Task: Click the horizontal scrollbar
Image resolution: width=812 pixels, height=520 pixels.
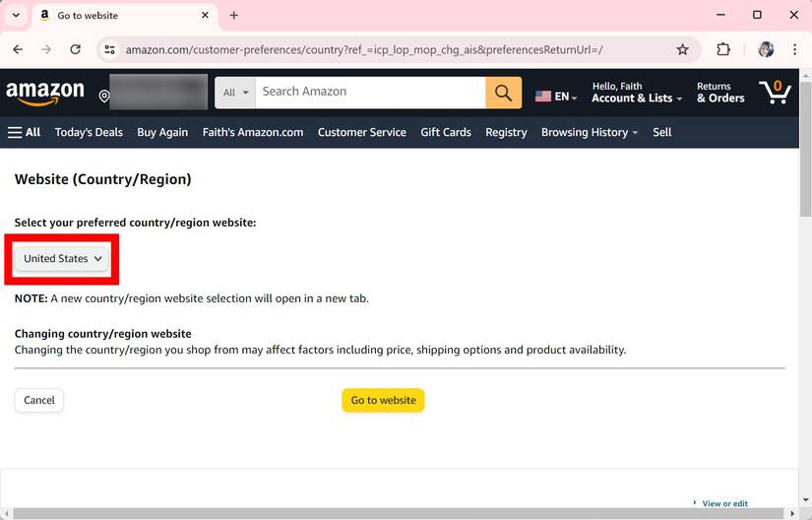Action: pos(400,513)
